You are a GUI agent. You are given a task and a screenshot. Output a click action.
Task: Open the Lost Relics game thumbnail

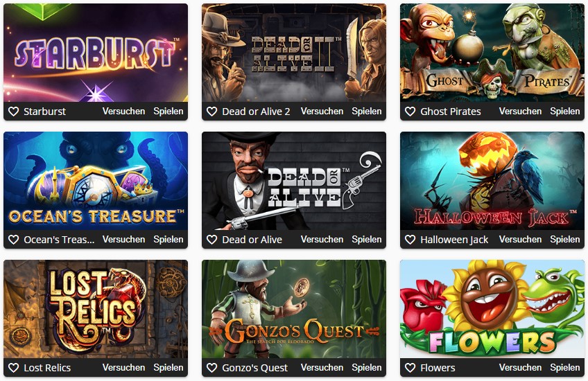96,309
